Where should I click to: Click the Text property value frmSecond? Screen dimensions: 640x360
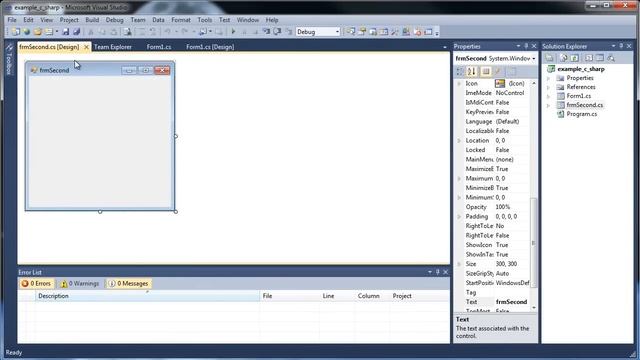click(x=512, y=302)
